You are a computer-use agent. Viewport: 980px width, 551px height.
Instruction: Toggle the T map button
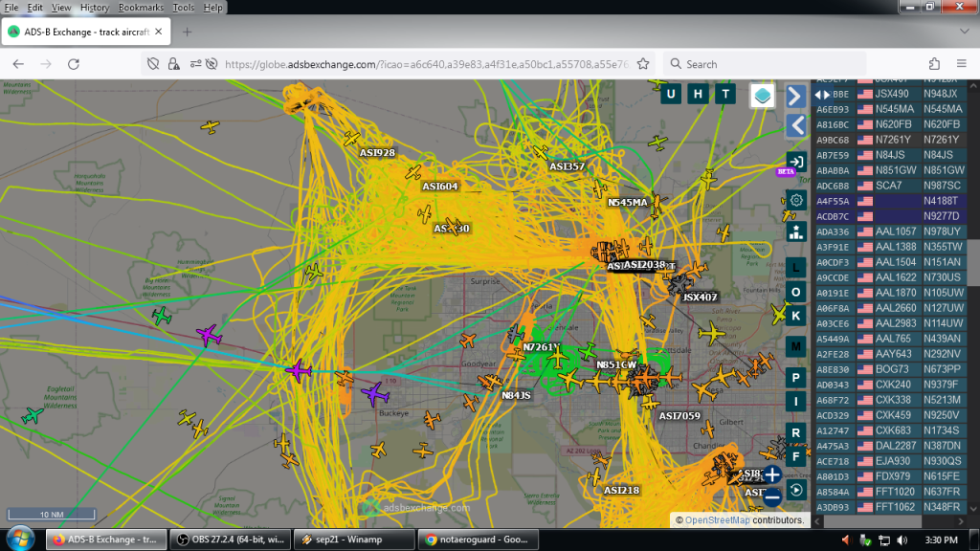(725, 95)
